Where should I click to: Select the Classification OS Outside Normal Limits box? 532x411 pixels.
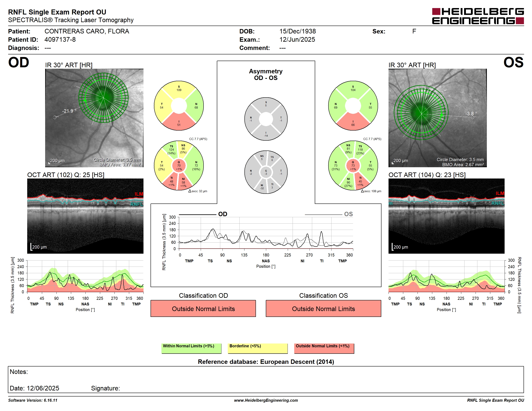click(x=323, y=308)
